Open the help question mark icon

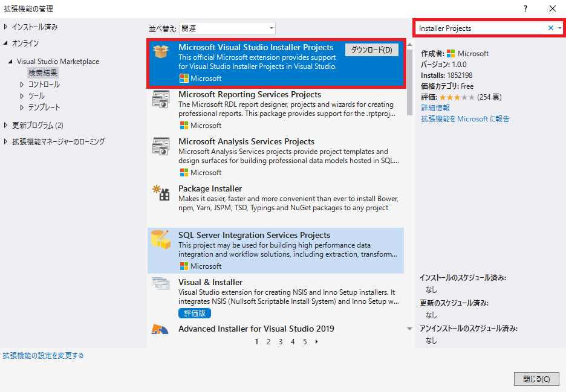[525, 8]
